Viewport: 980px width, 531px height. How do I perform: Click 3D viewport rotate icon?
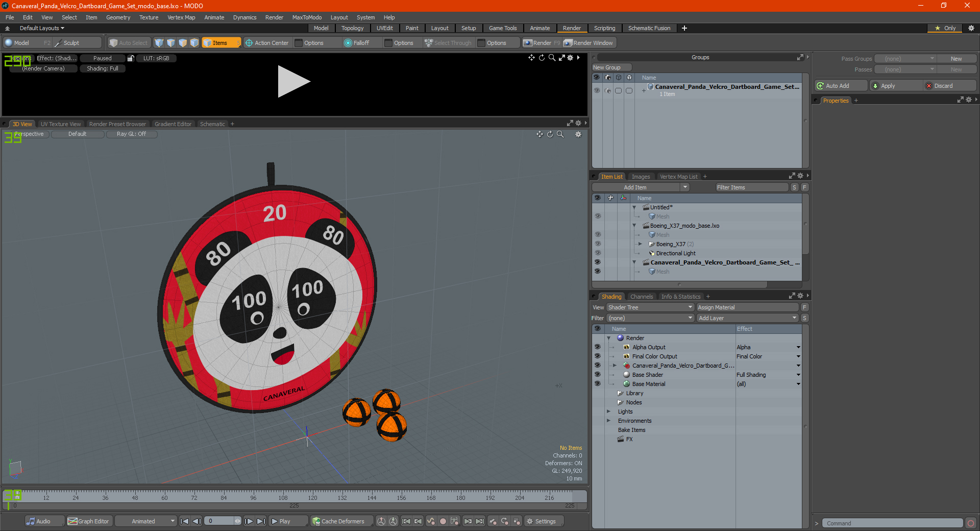click(550, 134)
